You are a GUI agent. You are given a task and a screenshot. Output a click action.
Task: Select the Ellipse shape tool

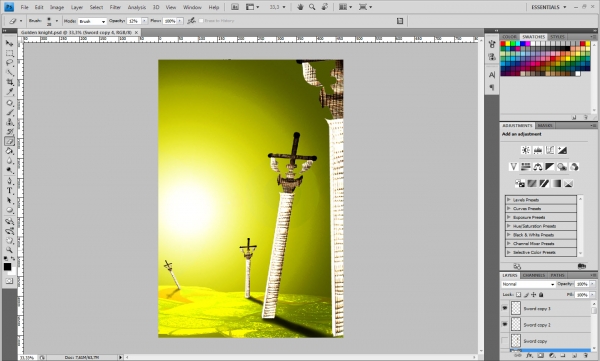coord(10,210)
